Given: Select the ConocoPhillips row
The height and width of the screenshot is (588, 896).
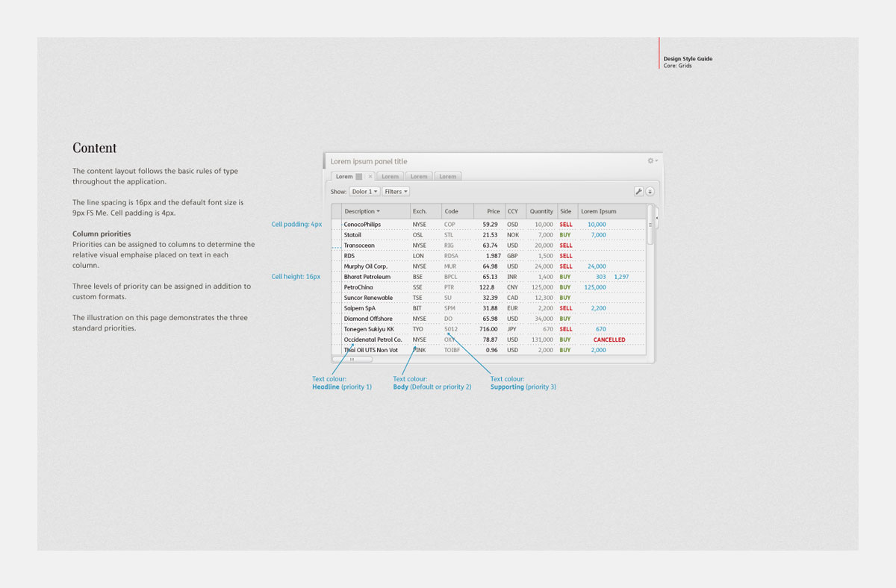Looking at the screenshot, I should point(488,224).
